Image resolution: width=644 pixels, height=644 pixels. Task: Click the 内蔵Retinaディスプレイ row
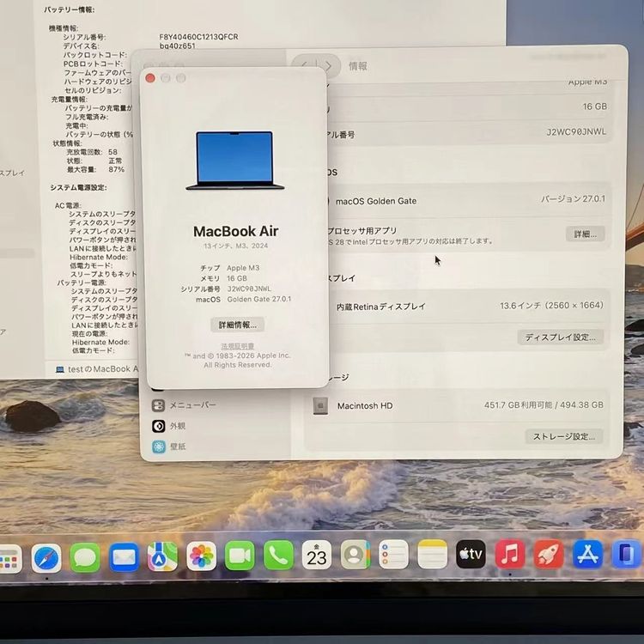pyautogui.click(x=466, y=306)
